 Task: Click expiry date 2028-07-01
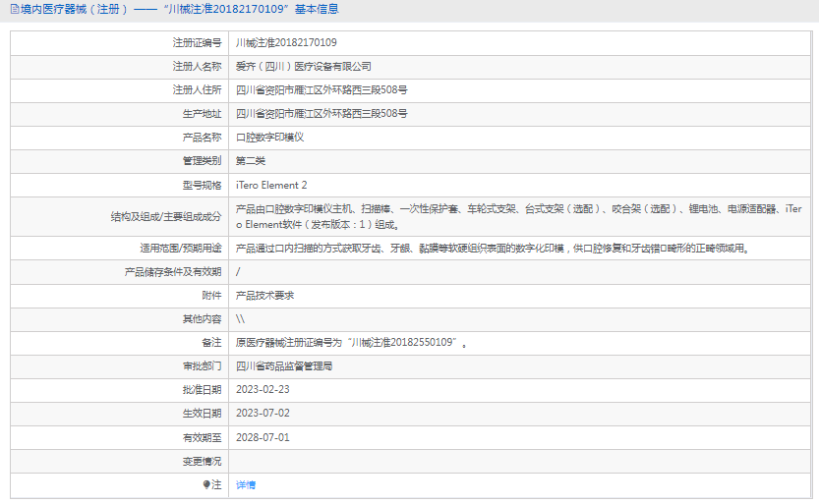263,437
